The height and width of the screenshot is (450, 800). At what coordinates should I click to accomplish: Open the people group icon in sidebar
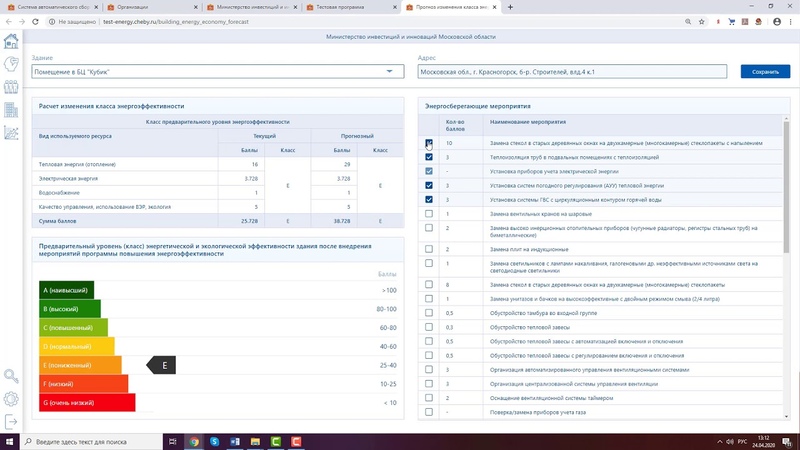tap(11, 87)
